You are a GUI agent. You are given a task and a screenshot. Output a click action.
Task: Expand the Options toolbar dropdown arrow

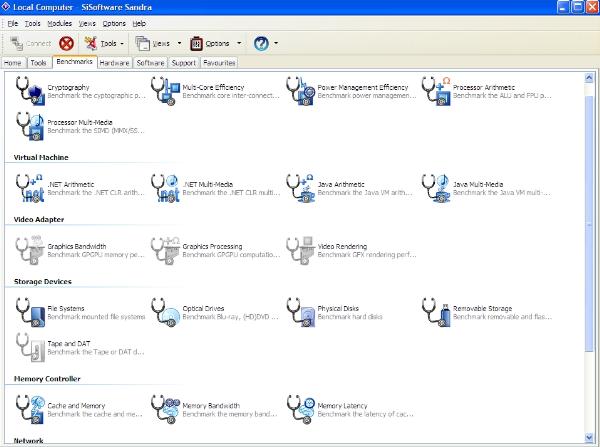(x=239, y=44)
